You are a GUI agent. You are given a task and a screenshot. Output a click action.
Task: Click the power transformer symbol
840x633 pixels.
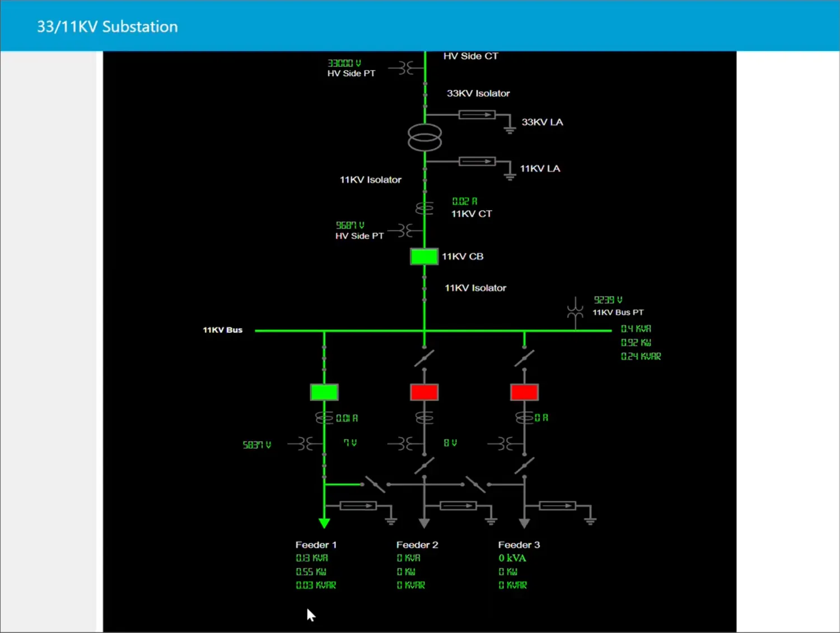[424, 137]
